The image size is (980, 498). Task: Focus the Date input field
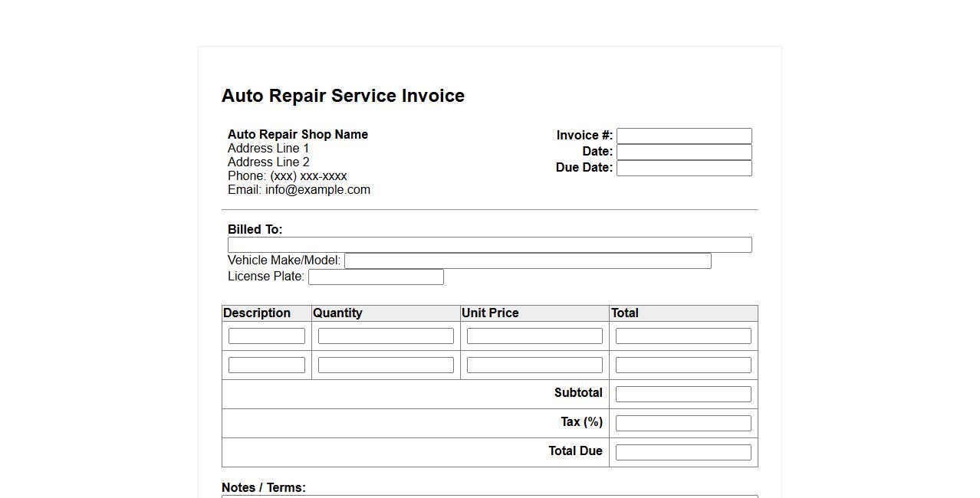[x=684, y=152]
